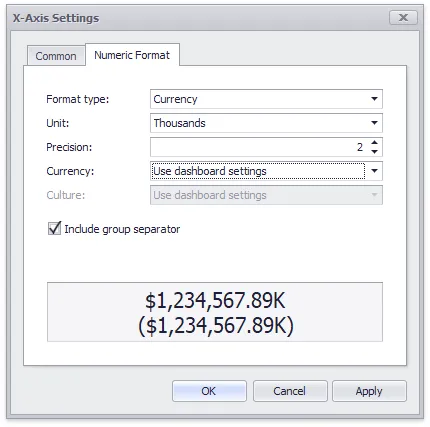This screenshot has height=427, width=430.
Task: Decrease Precision with down arrow
Action: click(x=375, y=152)
